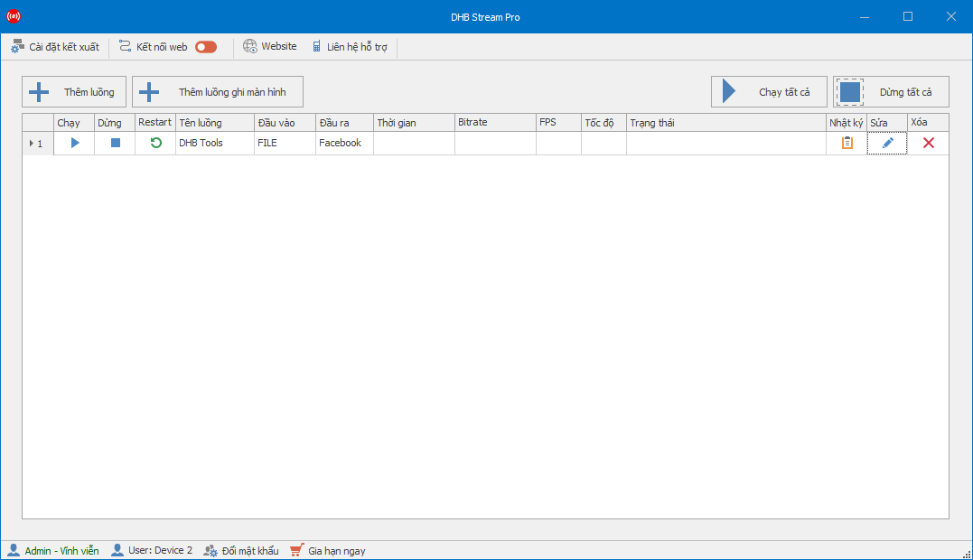Click the Thời gian column header
The image size is (973, 560).
414,123
